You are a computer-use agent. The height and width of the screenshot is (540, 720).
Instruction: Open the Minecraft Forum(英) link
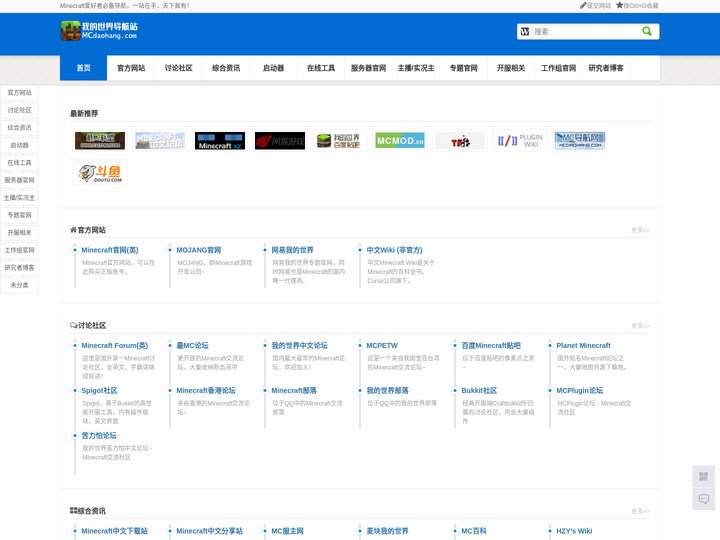click(x=115, y=345)
